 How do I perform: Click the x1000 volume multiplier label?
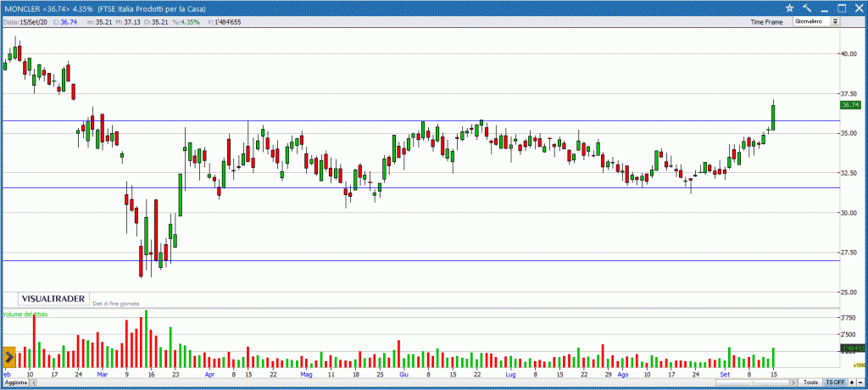pyautogui.click(x=859, y=365)
